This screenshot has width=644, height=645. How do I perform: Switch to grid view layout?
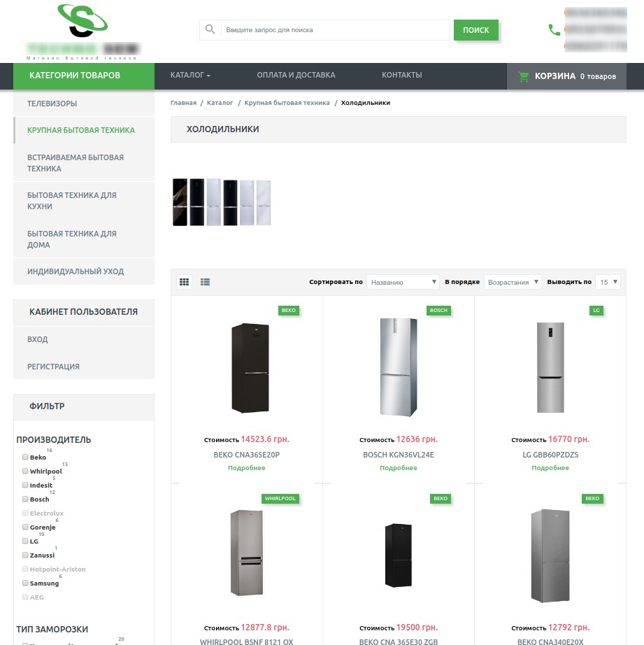[x=184, y=282]
